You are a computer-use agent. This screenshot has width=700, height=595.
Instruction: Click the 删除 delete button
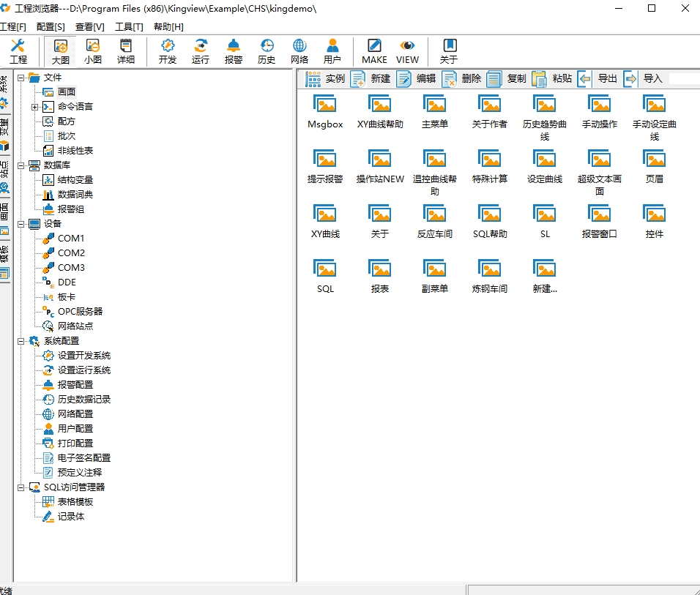462,79
